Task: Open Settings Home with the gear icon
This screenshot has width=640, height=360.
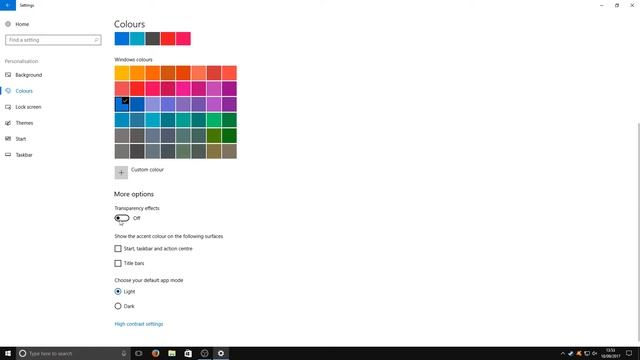Action: 8,24
